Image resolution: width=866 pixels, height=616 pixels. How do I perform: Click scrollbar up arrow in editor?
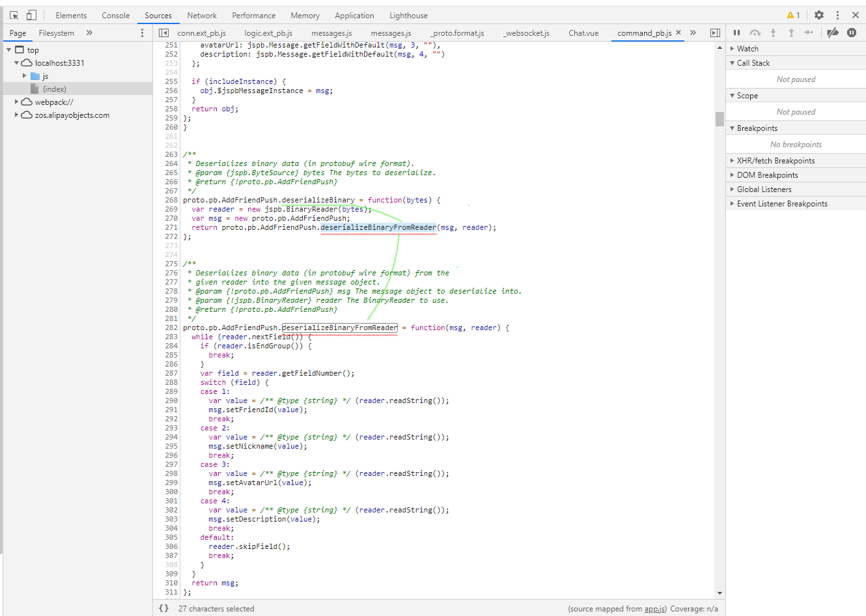719,48
